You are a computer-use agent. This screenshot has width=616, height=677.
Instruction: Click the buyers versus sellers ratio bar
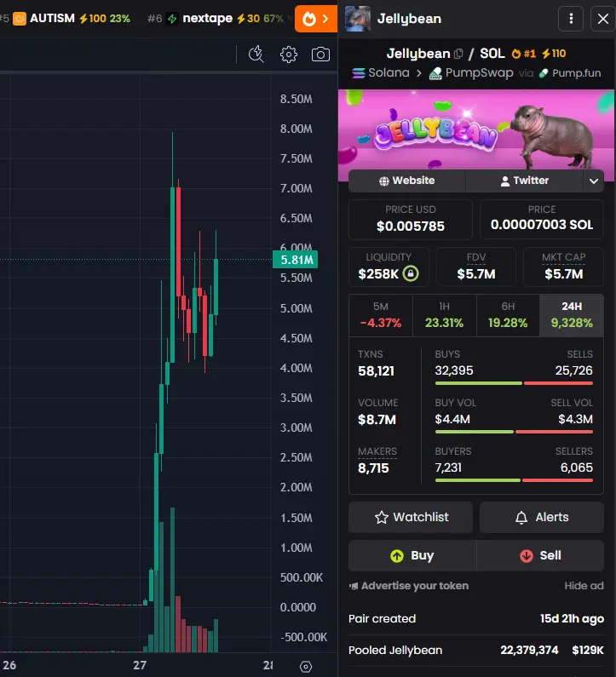click(x=514, y=480)
